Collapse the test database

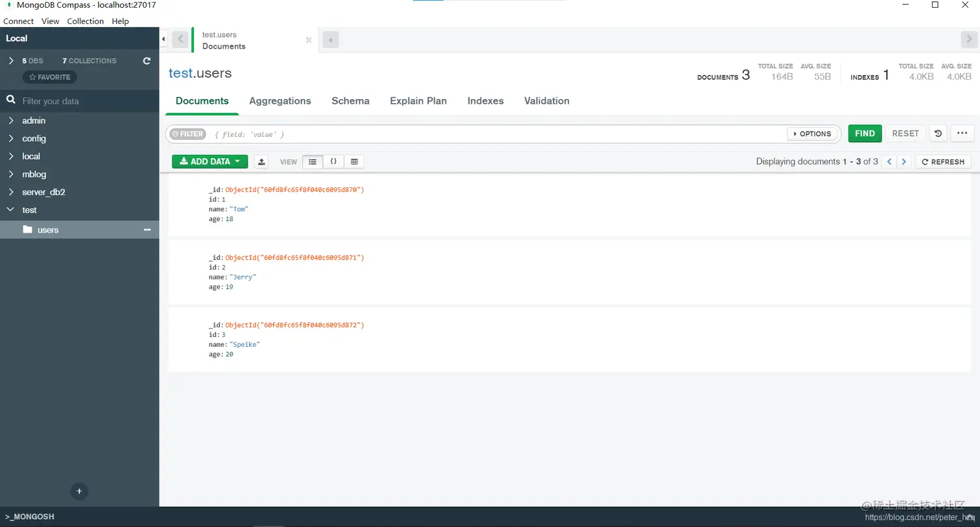(x=10, y=209)
